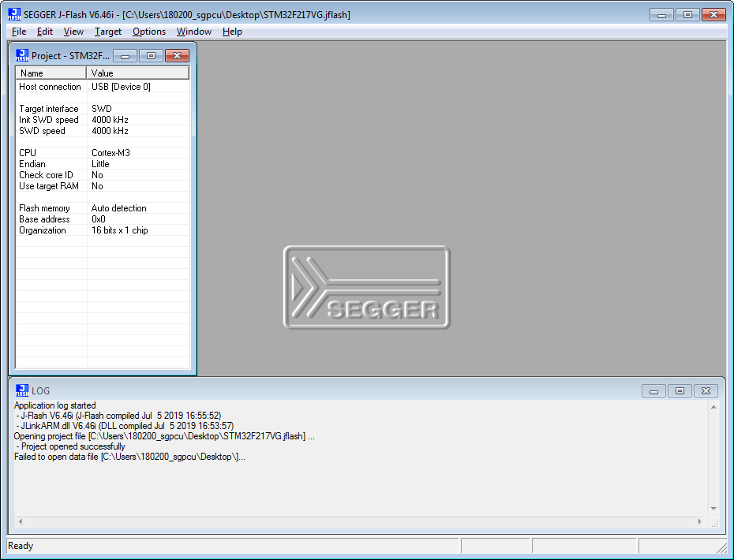This screenshot has width=734, height=560.
Task: Open the Window menu
Action: click(x=194, y=32)
